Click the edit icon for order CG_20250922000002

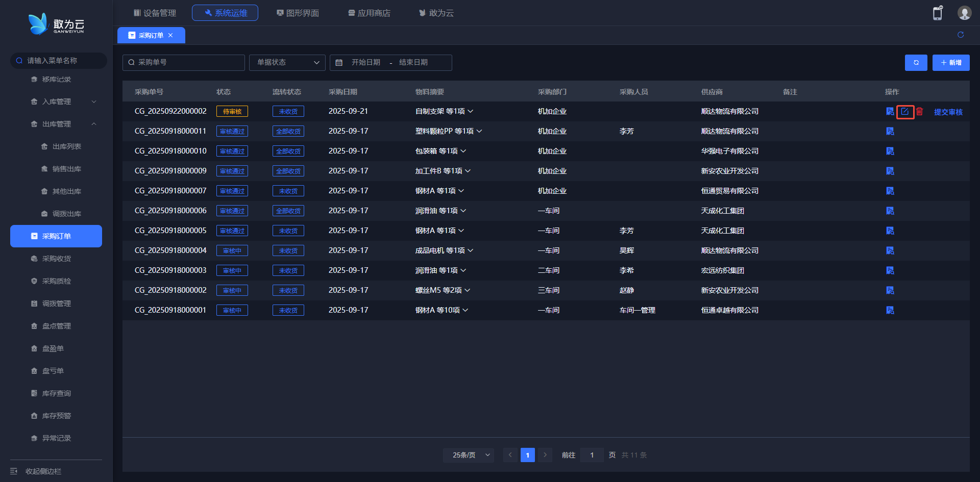(x=904, y=112)
